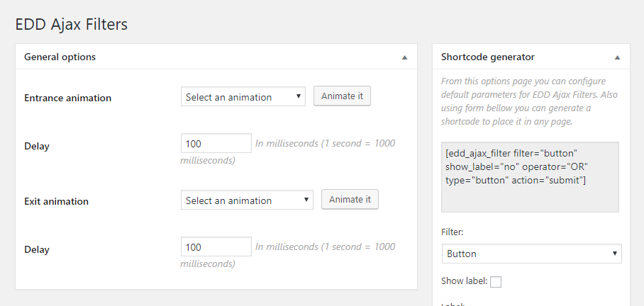Click the Show label: text
Screen dimensions: 644x306
464,281
